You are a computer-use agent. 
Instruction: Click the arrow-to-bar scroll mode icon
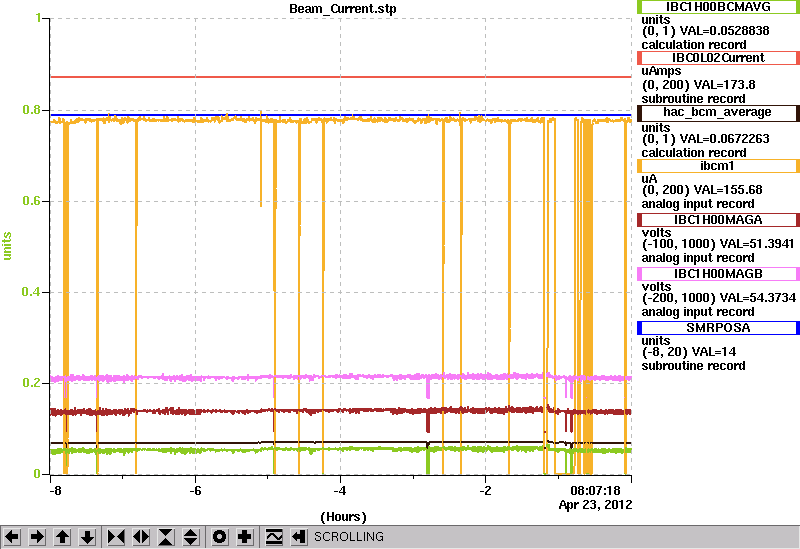point(299,537)
